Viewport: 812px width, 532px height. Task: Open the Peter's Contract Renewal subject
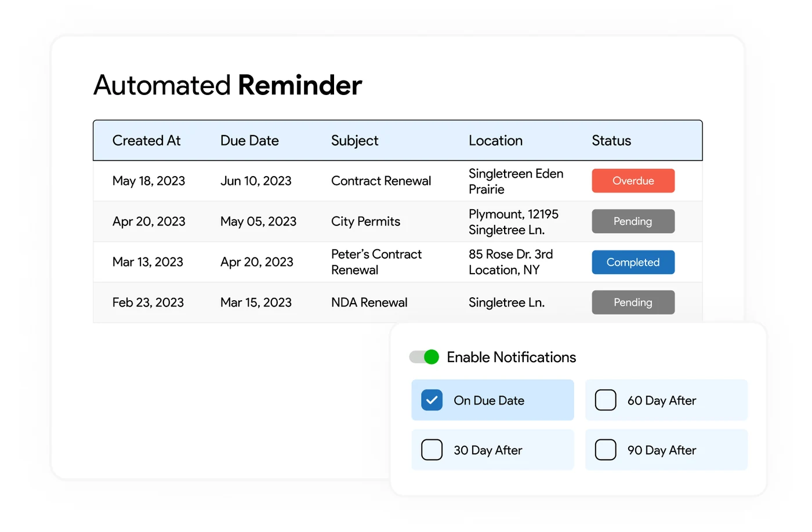click(376, 262)
